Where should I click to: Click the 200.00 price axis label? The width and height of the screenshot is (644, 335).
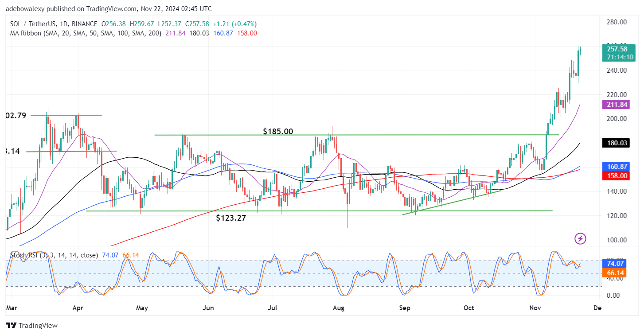(x=617, y=119)
